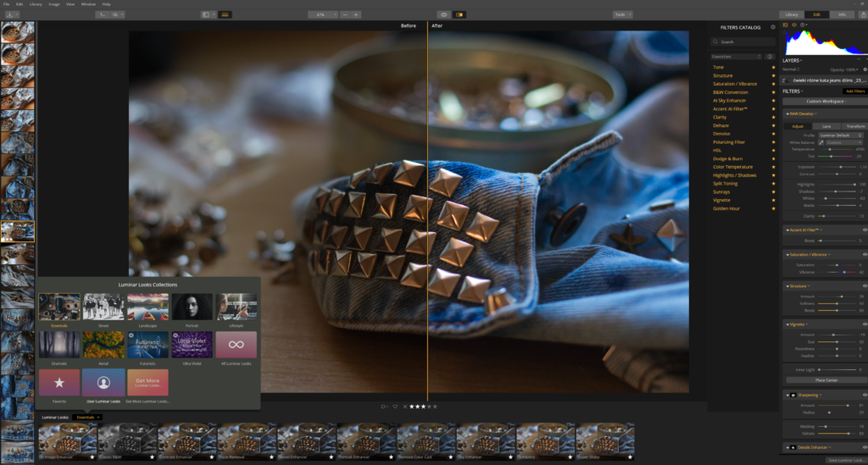
Task: Unfavorite the Clarity filter star
Action: point(773,117)
